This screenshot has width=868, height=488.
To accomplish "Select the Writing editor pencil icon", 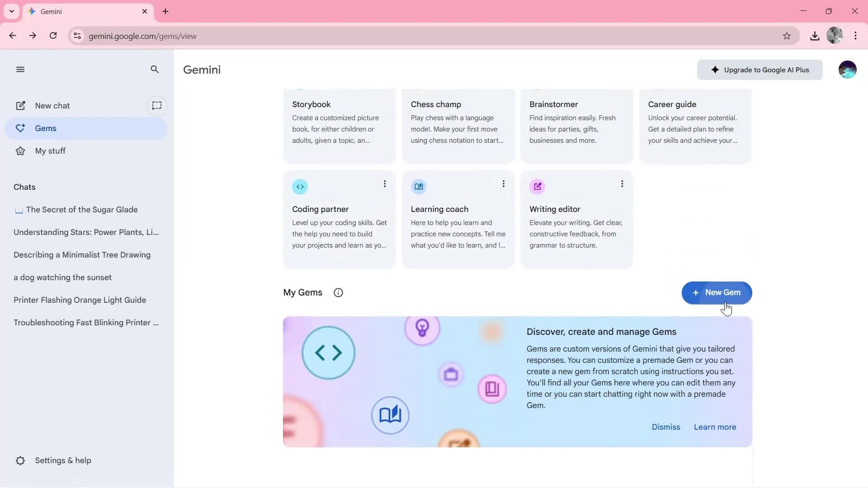I will pyautogui.click(x=538, y=186).
